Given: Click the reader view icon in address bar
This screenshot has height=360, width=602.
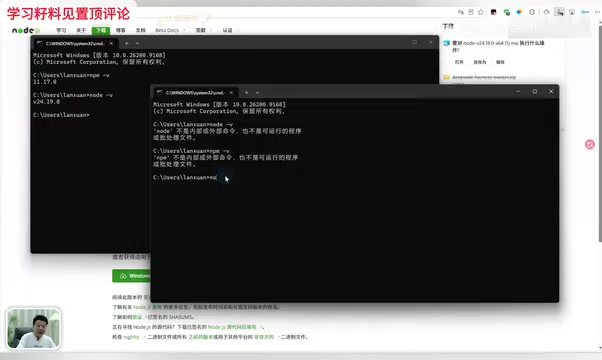Looking at the screenshot, I should click(471, 12).
